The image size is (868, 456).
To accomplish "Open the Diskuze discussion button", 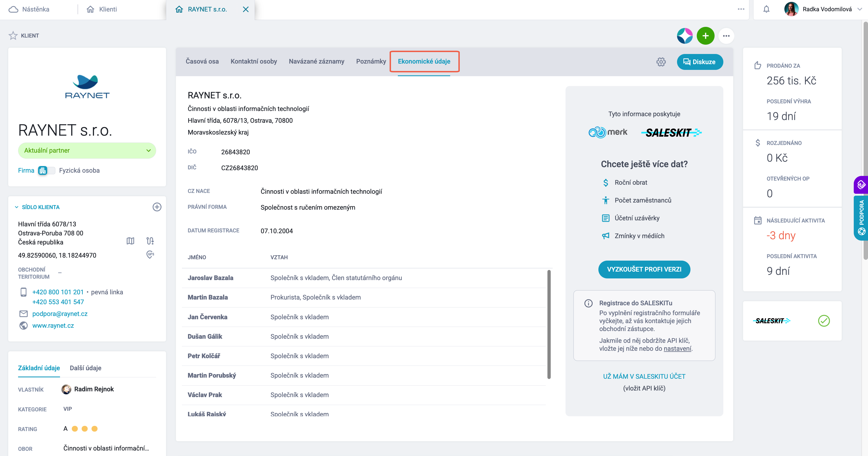I will coord(700,62).
